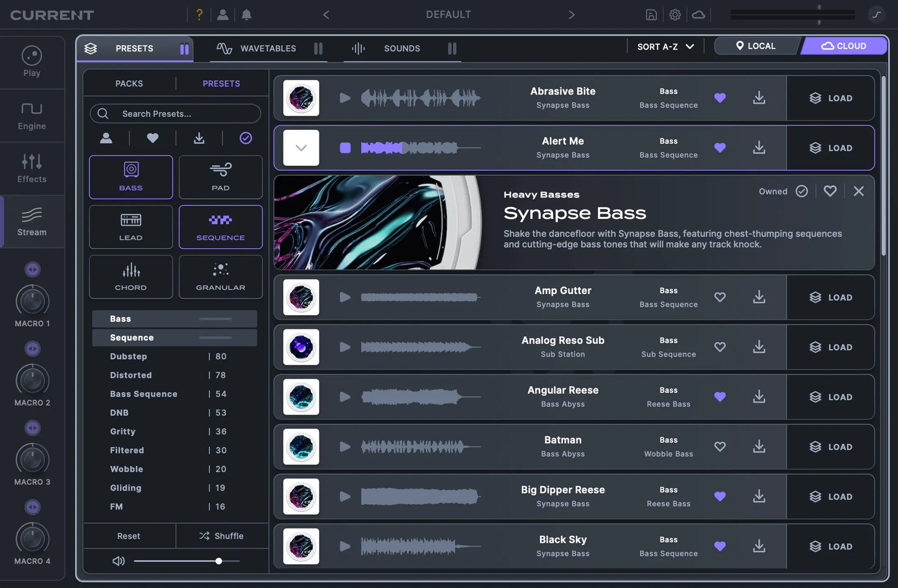Select the CHORD preset category

131,277
